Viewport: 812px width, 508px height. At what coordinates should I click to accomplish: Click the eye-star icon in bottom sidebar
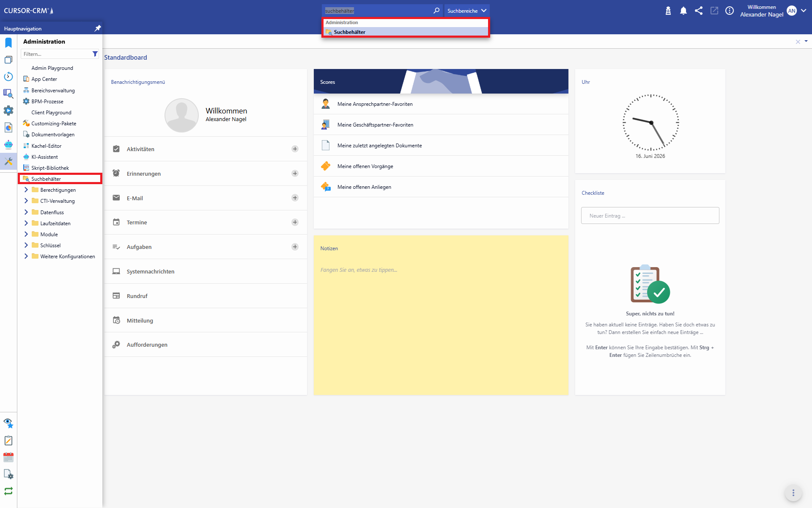click(x=8, y=423)
